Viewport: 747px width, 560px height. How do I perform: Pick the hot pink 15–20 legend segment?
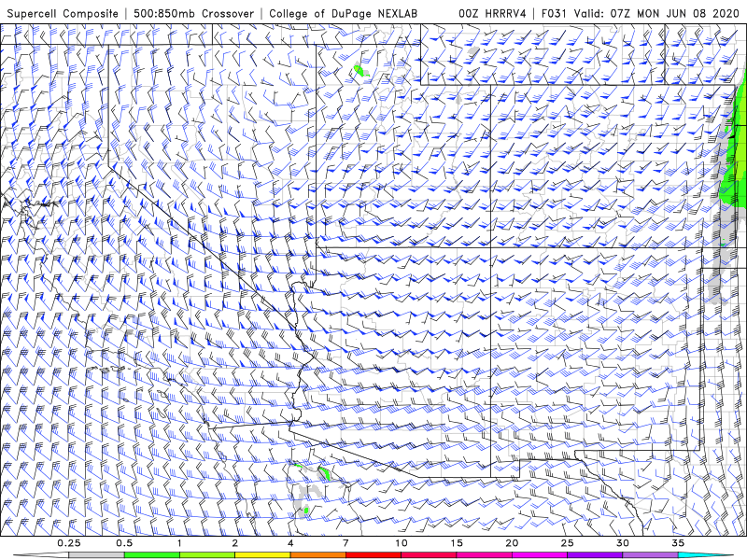484,555
